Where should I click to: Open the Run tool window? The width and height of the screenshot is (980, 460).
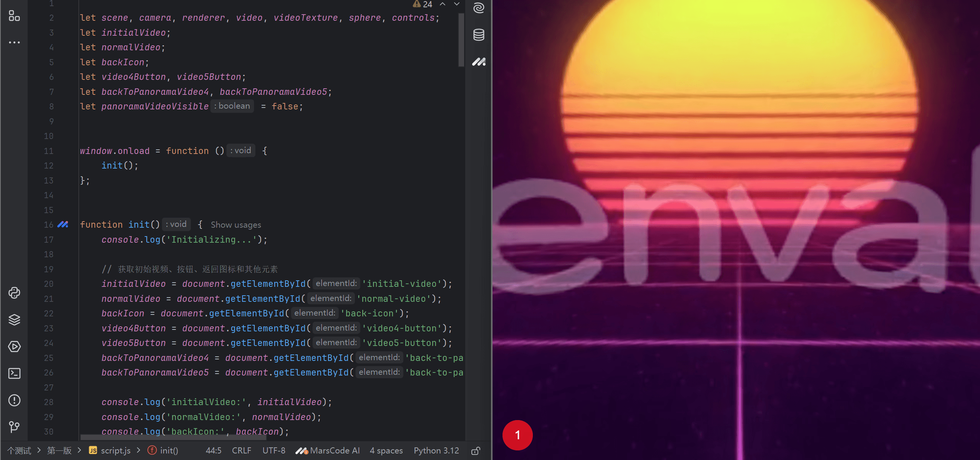click(14, 347)
